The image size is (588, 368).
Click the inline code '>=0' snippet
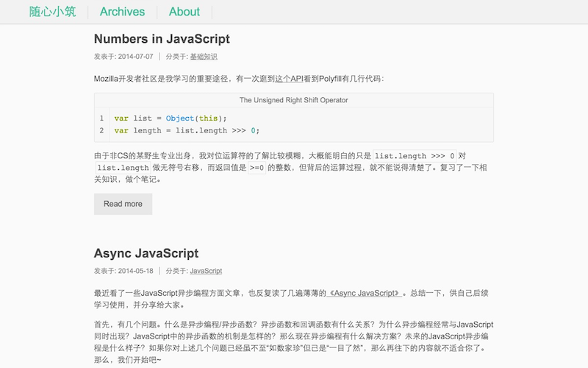click(257, 168)
